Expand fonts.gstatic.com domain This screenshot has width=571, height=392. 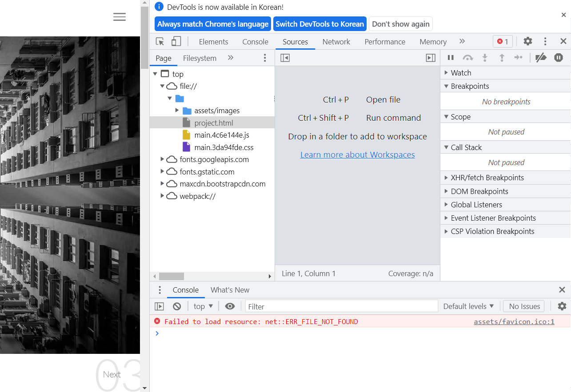(x=162, y=172)
